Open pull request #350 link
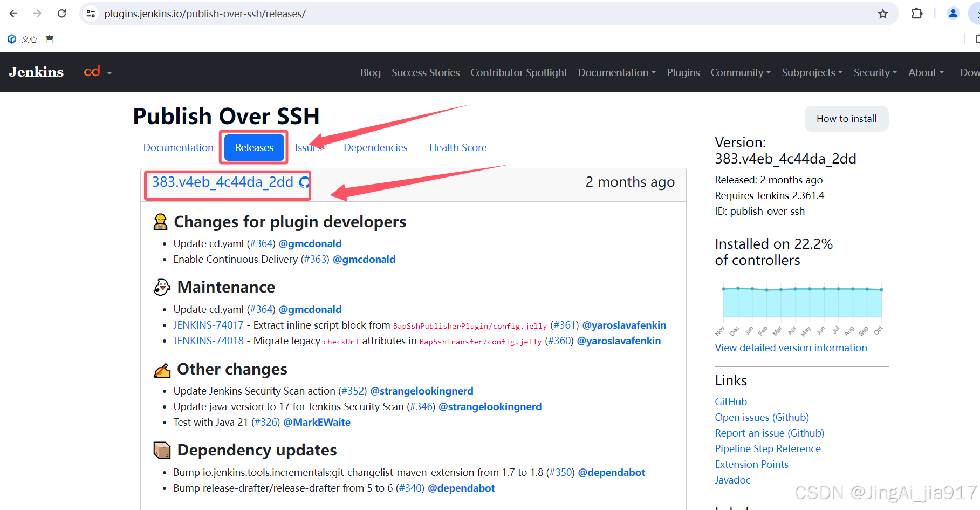Viewport: 980px width, 510px height. [x=560, y=472]
